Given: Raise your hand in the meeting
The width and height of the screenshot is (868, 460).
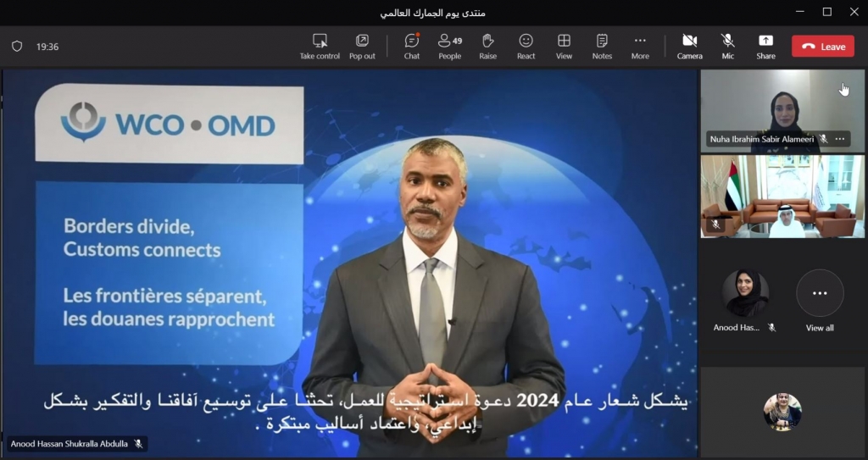Looking at the screenshot, I should 488,41.
